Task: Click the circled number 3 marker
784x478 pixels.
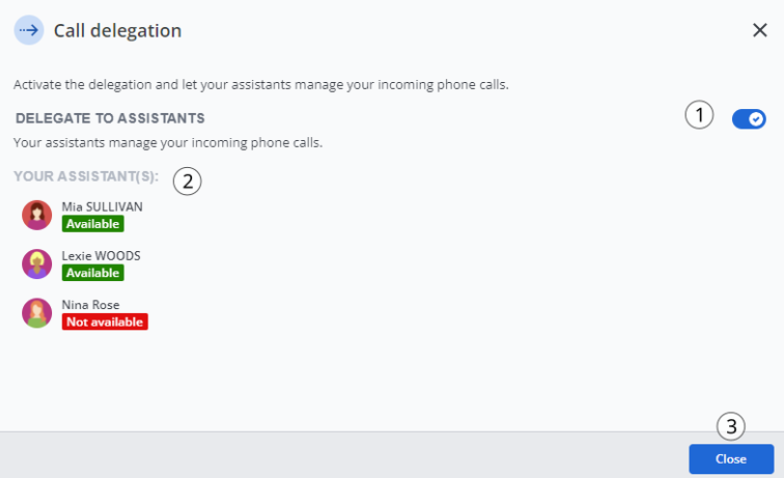Action: (x=731, y=427)
